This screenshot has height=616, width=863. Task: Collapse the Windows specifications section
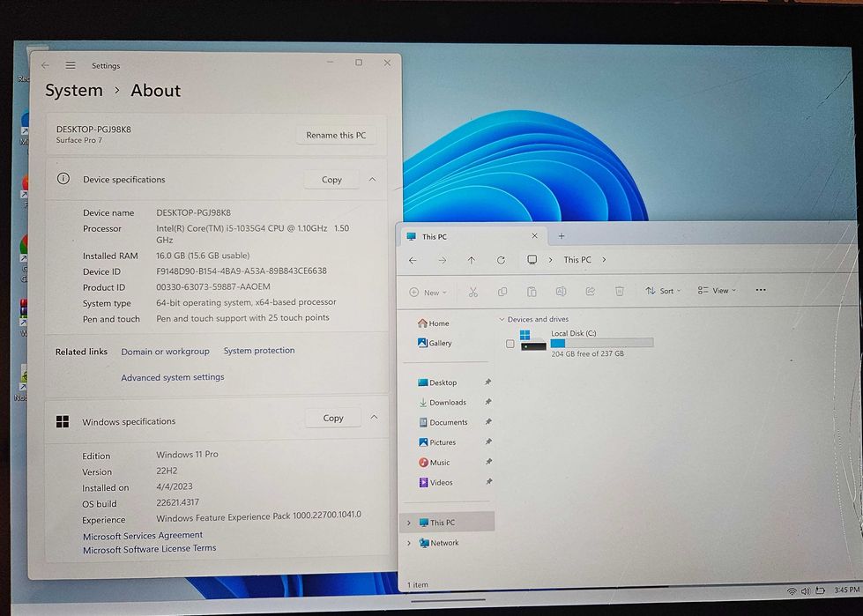374,418
